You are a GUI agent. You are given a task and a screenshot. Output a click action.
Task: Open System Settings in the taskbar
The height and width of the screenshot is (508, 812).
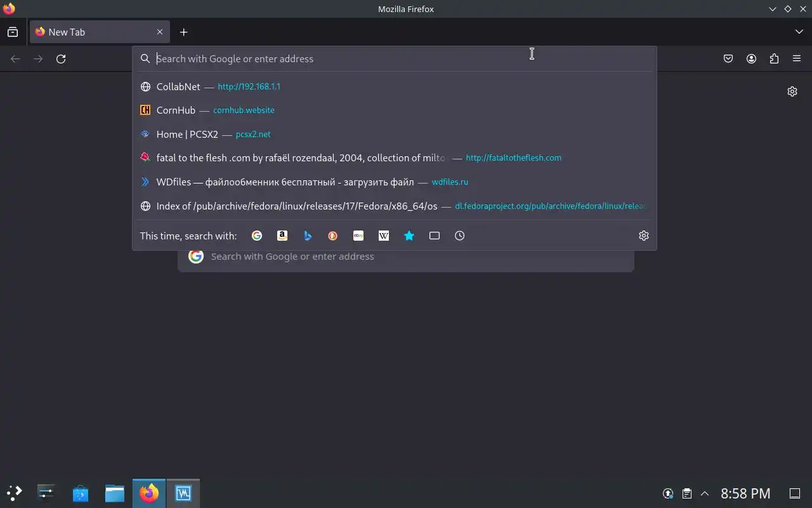[46, 493]
